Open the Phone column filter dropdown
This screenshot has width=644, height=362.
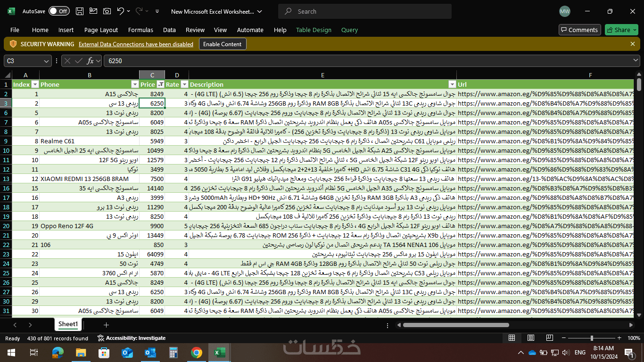coord(134,84)
